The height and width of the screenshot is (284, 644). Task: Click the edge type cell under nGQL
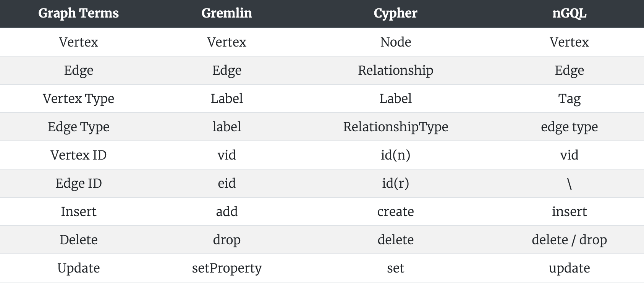pos(569,127)
